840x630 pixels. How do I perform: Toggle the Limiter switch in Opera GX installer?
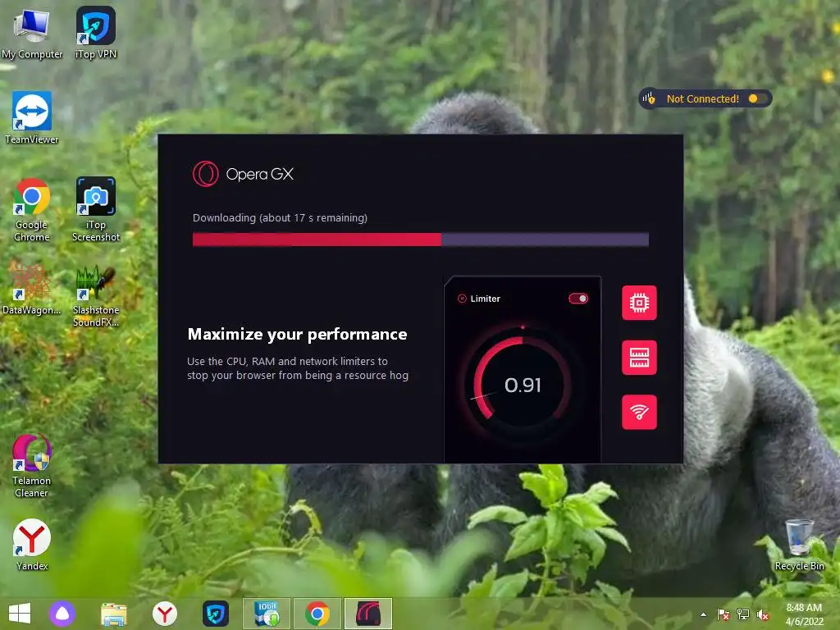(x=578, y=299)
